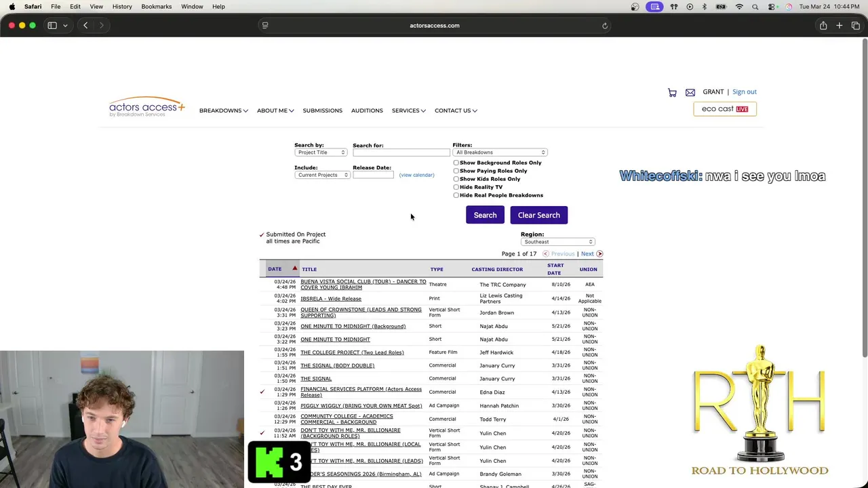Open the History menu
Image resolution: width=868 pixels, height=488 pixels.
122,7
